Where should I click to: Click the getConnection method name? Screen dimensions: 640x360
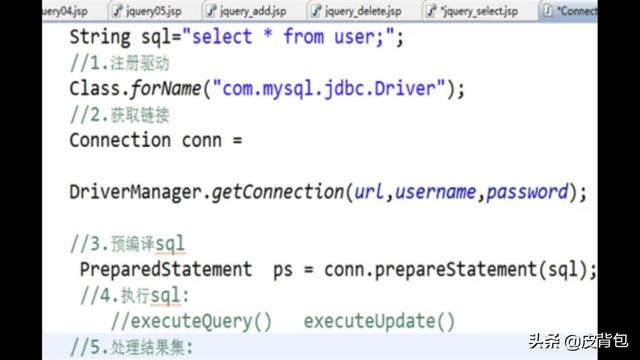pyautogui.click(x=278, y=192)
